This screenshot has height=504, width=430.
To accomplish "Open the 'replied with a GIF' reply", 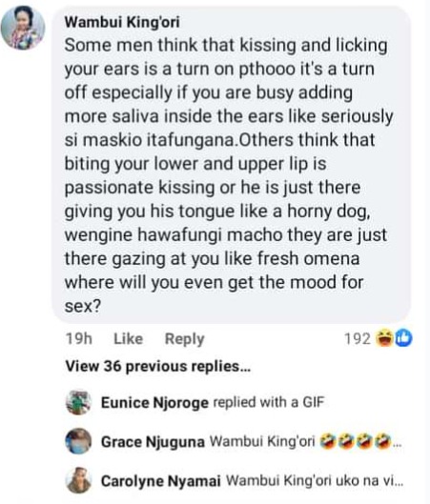I will [x=269, y=402].
